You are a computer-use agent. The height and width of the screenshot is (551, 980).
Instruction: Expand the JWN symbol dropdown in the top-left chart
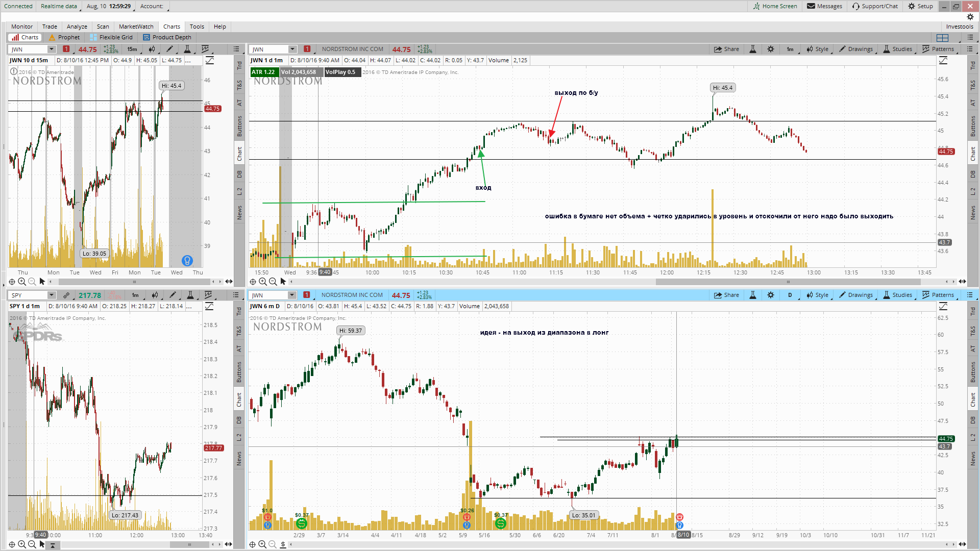(x=52, y=49)
